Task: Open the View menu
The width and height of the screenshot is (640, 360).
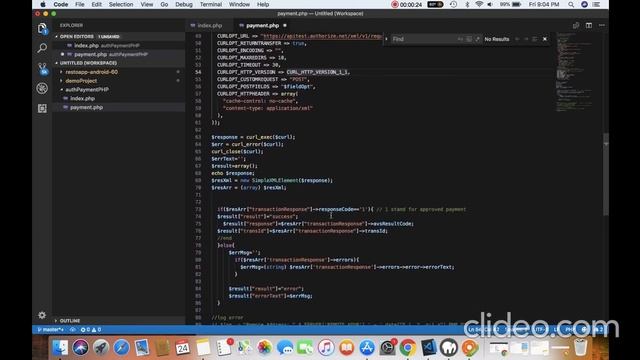Action: click(x=147, y=4)
